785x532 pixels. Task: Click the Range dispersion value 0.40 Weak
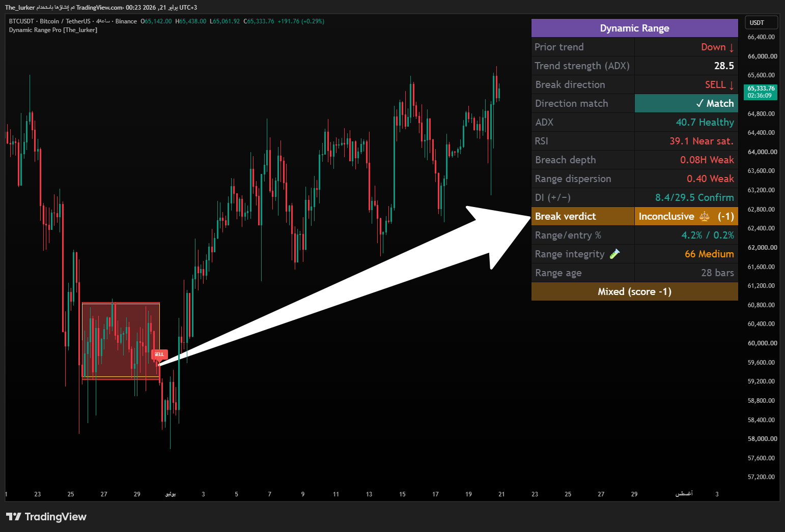[x=710, y=179]
